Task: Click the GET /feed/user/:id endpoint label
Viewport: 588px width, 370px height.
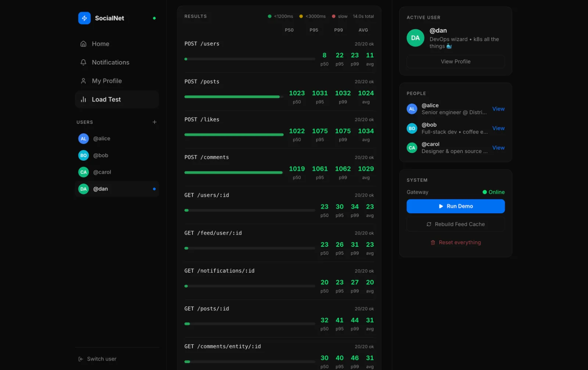Action: pyautogui.click(x=213, y=233)
